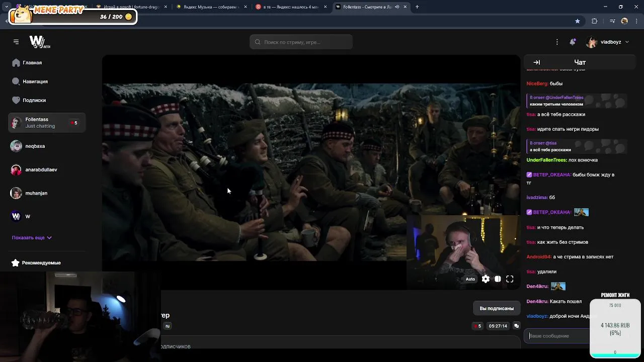Click the ru language tag
The width and height of the screenshot is (644, 362).
tap(168, 326)
